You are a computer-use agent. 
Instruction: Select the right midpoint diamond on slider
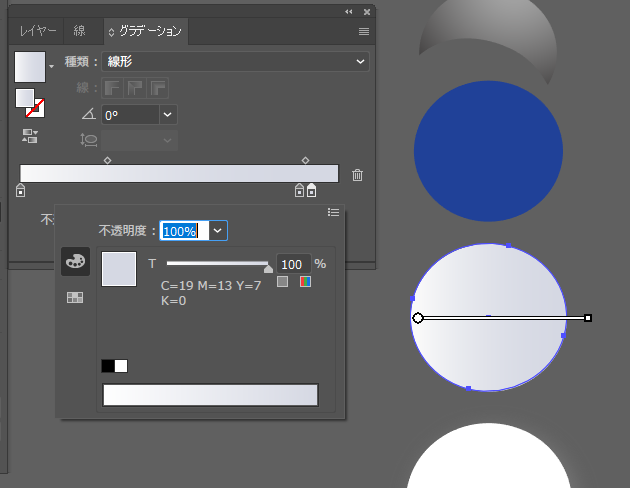click(305, 160)
